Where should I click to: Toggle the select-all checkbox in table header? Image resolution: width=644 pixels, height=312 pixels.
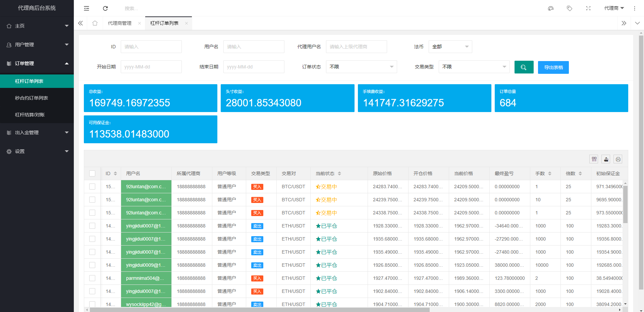coord(92,173)
